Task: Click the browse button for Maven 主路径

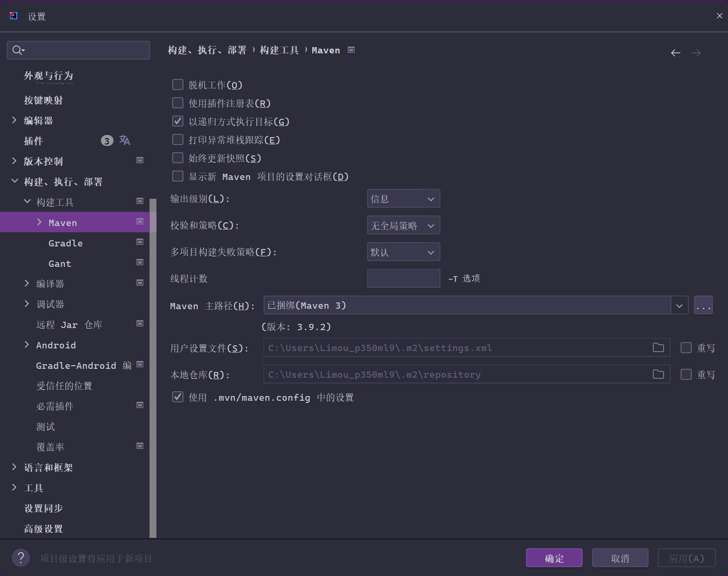Action: (x=703, y=306)
